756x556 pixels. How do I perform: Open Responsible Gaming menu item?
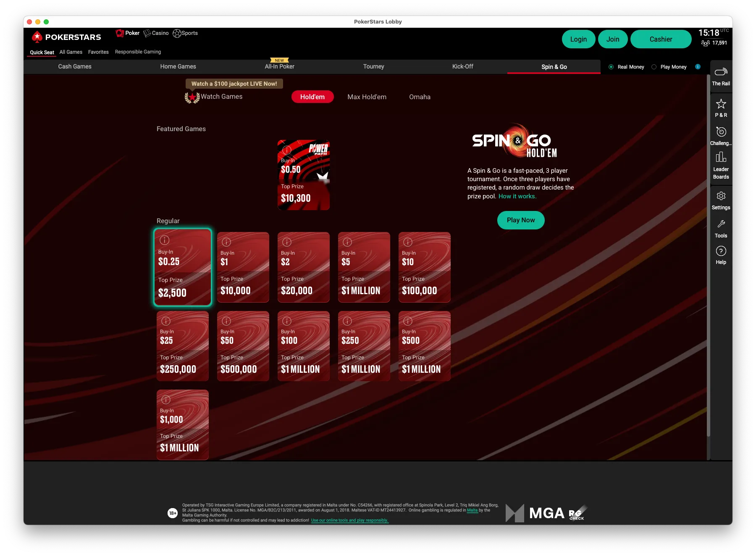138,52
